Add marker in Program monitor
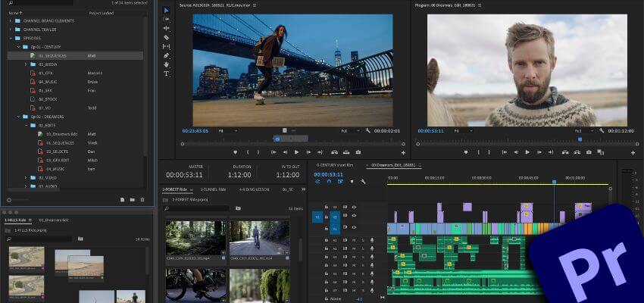This screenshot has height=303, width=644. click(x=466, y=152)
